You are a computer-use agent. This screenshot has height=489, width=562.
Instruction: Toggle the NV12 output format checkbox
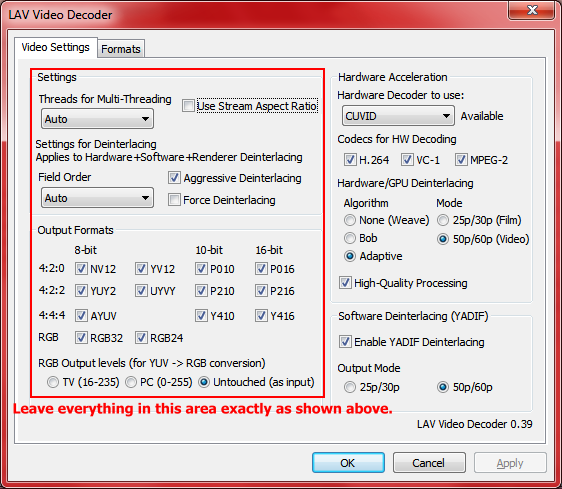81,268
